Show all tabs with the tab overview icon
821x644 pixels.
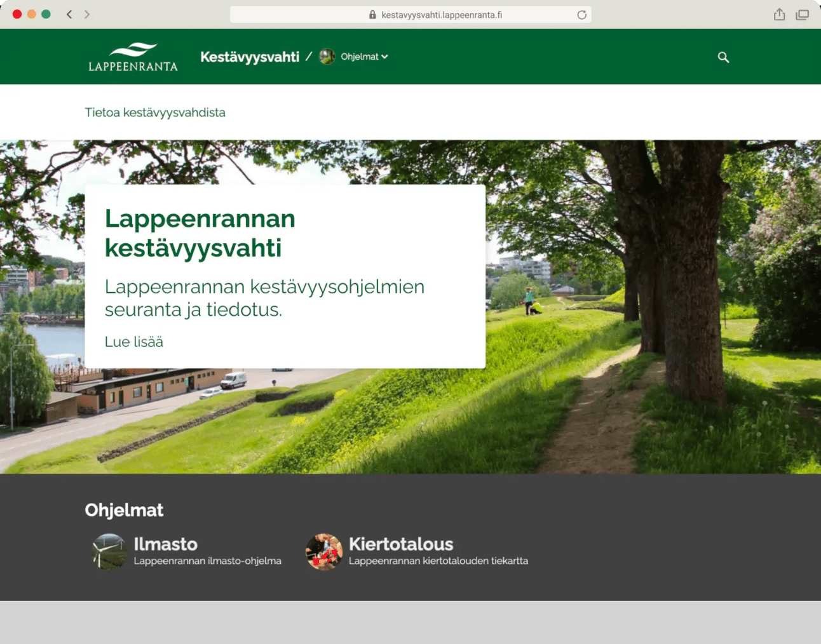click(x=803, y=15)
